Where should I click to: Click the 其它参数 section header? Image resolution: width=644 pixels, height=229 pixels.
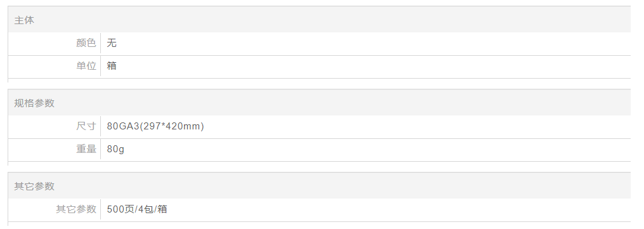coord(34,186)
